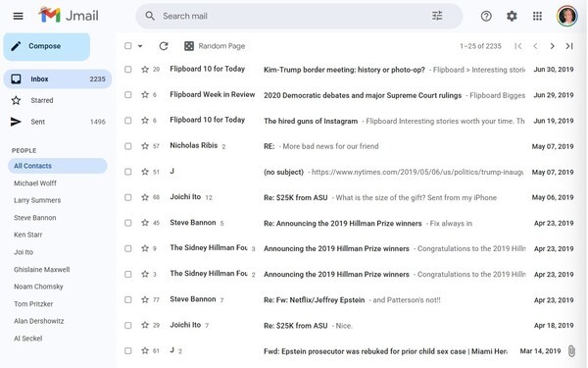
Task: Jump to the last page arrow
Action: pyautogui.click(x=569, y=46)
